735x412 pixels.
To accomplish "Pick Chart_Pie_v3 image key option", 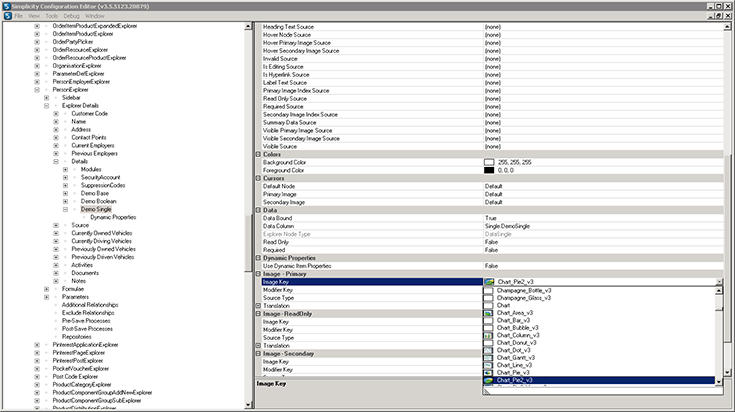I will 516,373.
